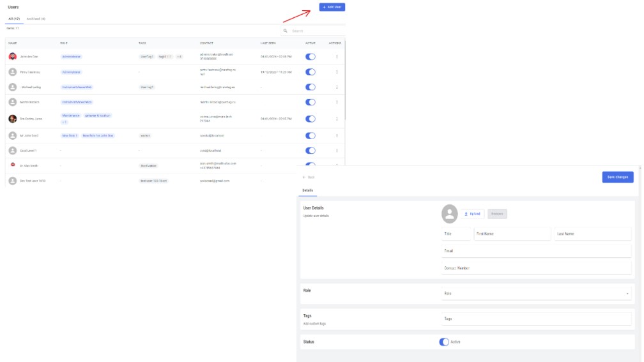The width and height of the screenshot is (644, 362).
Task: Open actions menu for John des Doe row
Action: pos(337,57)
